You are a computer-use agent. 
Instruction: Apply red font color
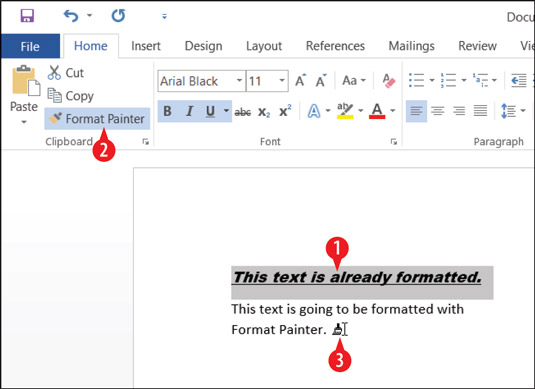coord(377,111)
